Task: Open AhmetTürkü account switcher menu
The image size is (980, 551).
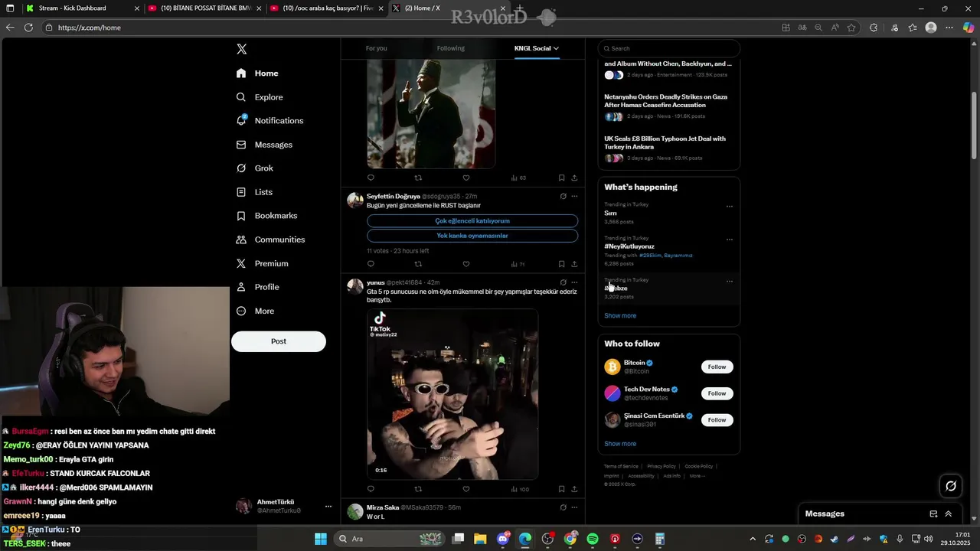Action: (x=328, y=507)
